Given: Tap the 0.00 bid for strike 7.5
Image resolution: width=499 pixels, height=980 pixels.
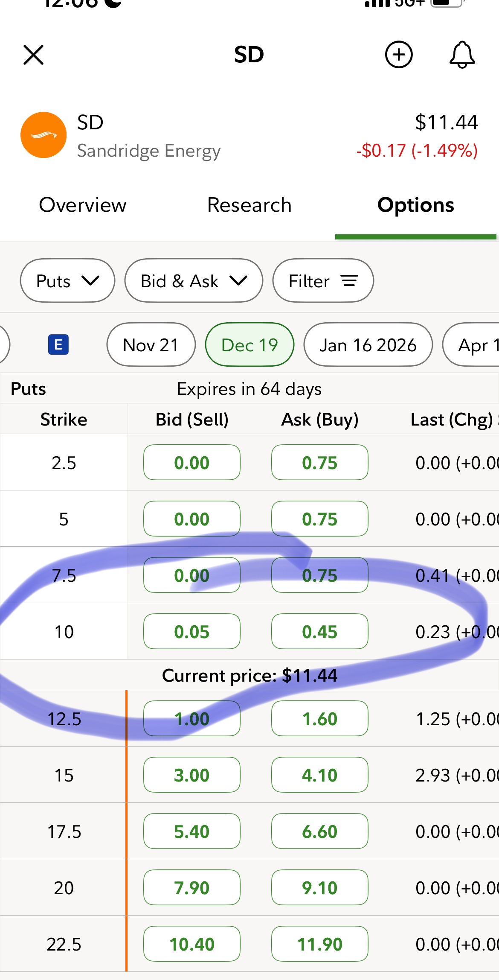Looking at the screenshot, I should [x=192, y=575].
